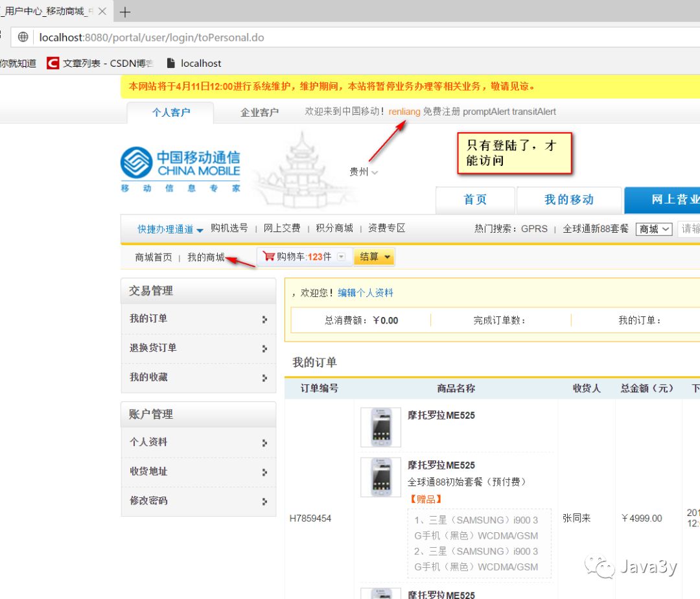
Task: Click the transitAlert link
Action: pyautogui.click(x=534, y=112)
